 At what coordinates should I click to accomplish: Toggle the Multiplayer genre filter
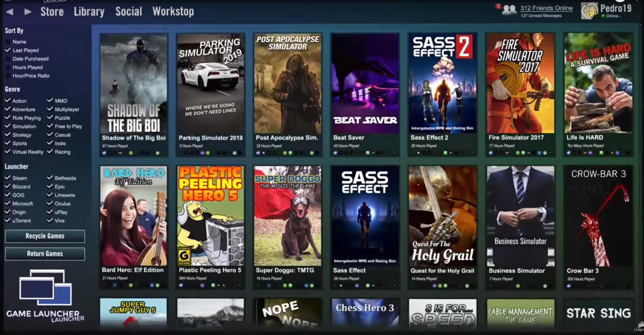tap(50, 110)
